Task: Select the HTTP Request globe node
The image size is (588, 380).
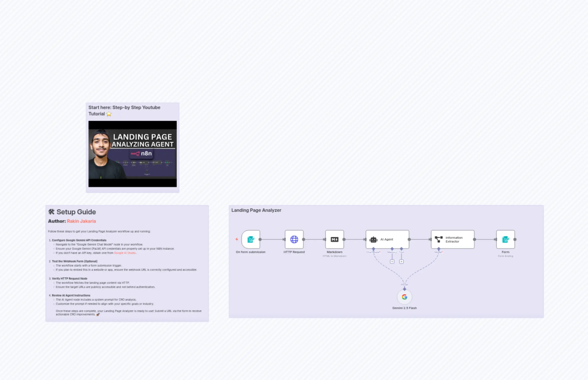Action: (x=294, y=239)
